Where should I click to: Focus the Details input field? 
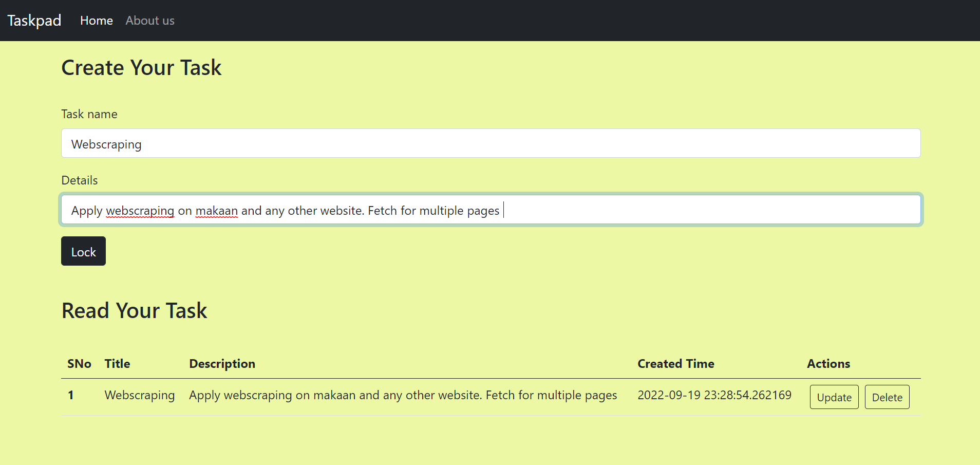[491, 210]
